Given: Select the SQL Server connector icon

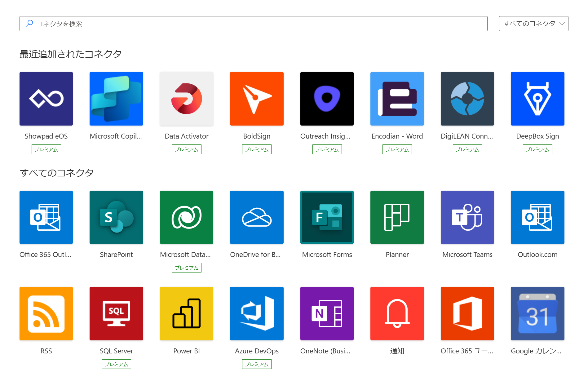Looking at the screenshot, I should [116, 313].
